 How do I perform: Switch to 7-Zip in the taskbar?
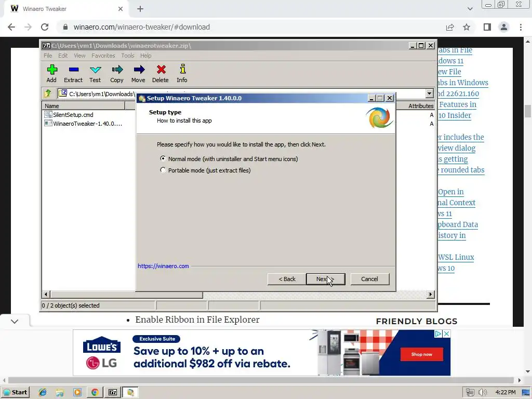(x=113, y=392)
